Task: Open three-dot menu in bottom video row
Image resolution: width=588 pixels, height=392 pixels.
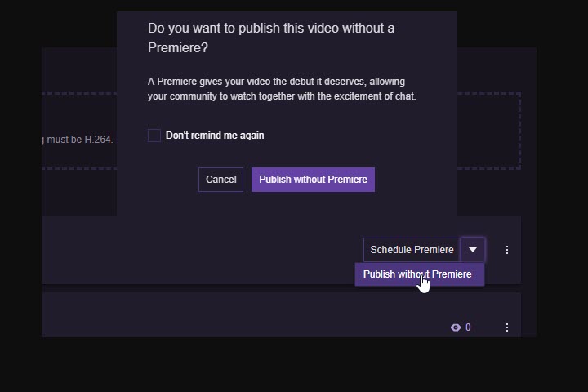Action: click(507, 327)
